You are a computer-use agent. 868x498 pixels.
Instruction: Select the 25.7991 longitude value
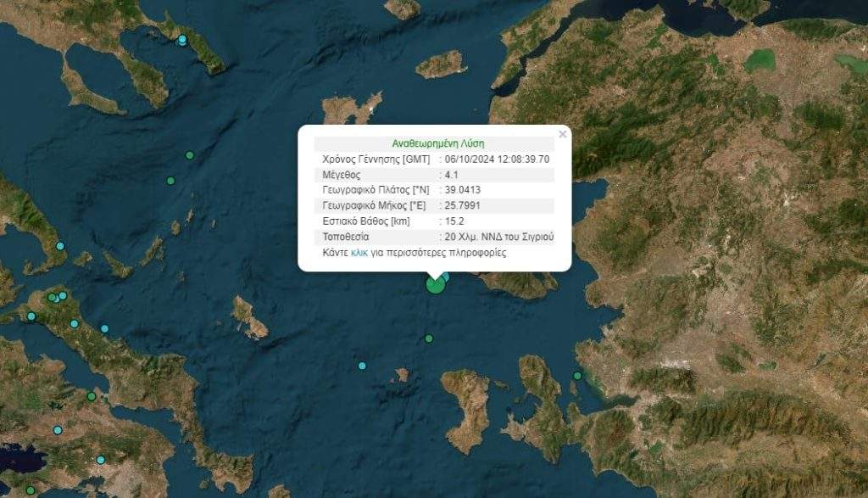(x=462, y=205)
